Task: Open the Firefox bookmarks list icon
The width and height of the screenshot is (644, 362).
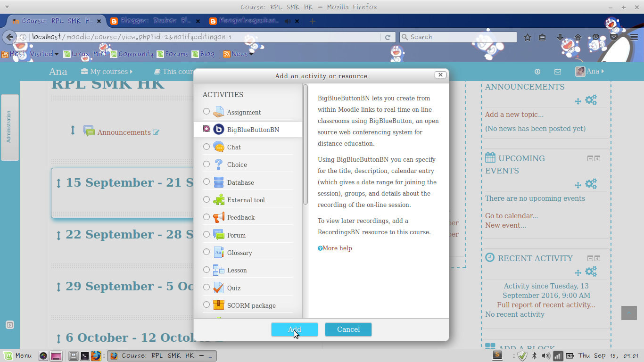Action: coord(543,37)
